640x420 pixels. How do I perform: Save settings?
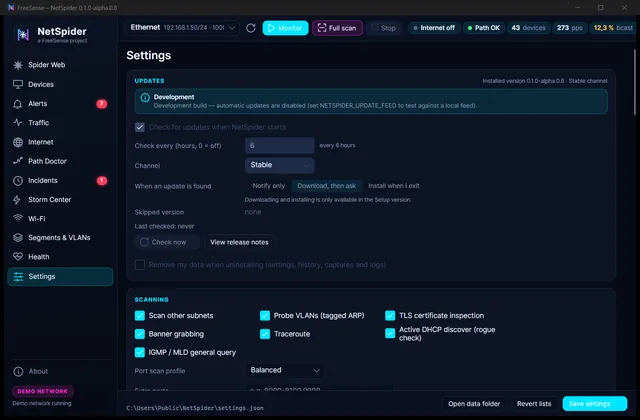[x=595, y=404]
